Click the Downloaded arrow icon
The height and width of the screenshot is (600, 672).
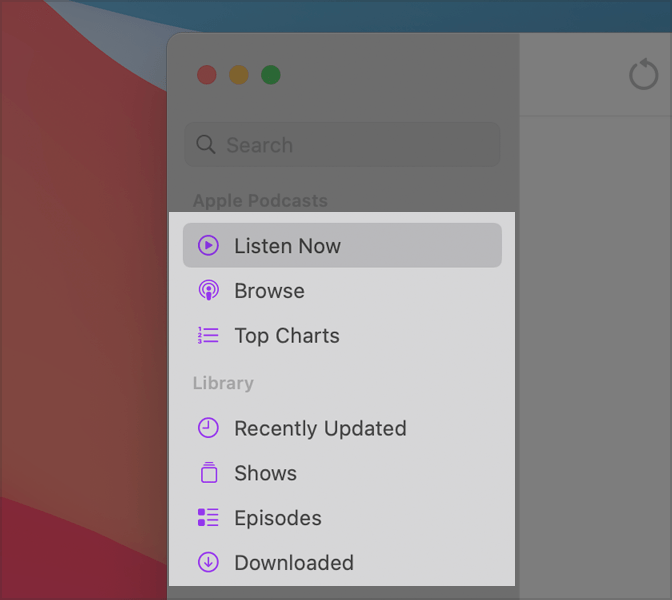coord(208,562)
